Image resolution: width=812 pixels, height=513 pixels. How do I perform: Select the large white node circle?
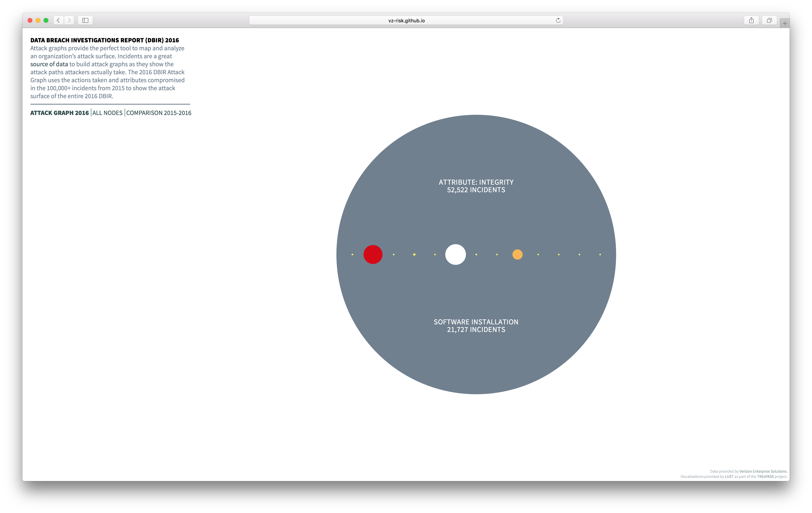click(x=456, y=254)
